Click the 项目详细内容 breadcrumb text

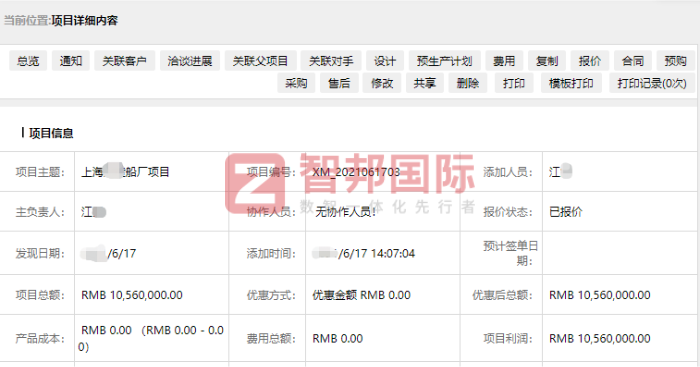[x=84, y=21]
